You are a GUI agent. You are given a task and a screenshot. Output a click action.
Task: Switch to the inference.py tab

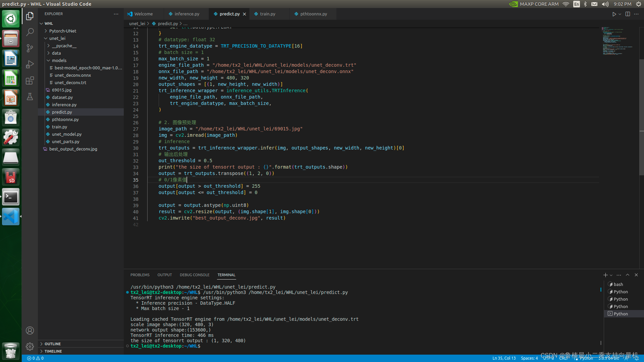tap(186, 14)
